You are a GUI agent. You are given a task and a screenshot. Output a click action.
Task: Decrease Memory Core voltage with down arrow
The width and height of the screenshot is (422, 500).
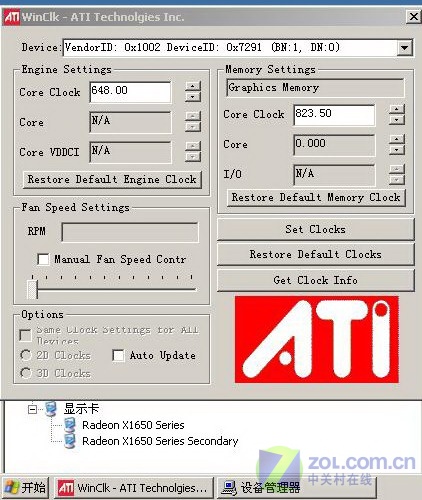click(397, 150)
